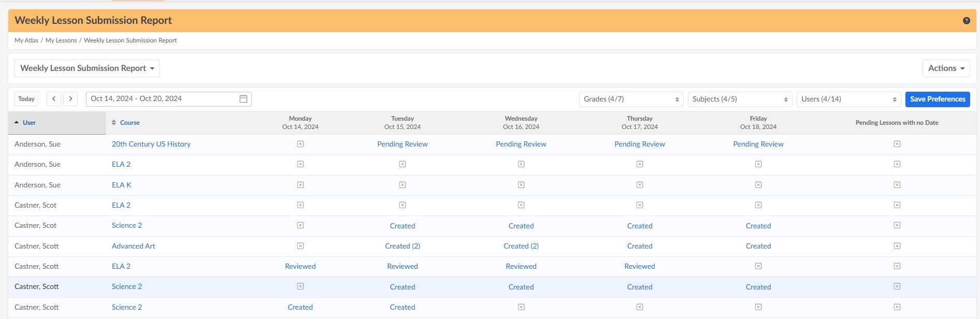
Task: Click Save Preferences button
Action: click(x=938, y=99)
